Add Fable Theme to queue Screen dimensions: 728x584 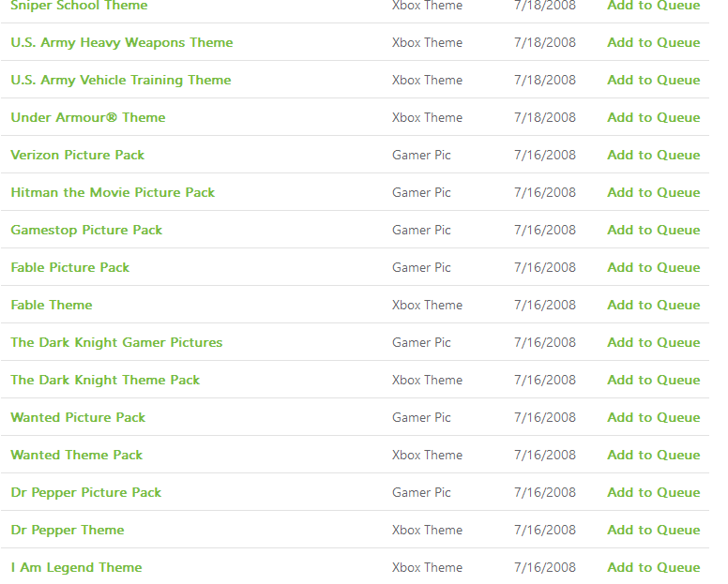point(654,306)
